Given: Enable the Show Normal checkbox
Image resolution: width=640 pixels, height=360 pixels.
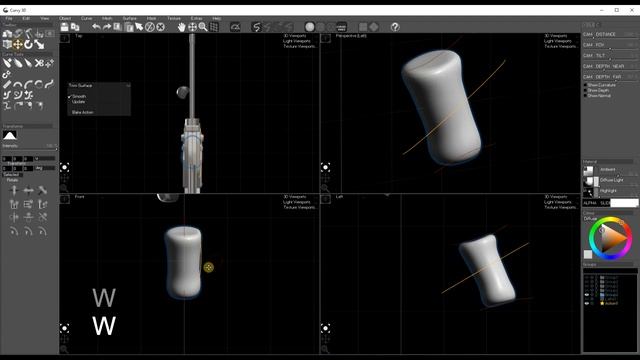Looking at the screenshot, I should coord(585,96).
